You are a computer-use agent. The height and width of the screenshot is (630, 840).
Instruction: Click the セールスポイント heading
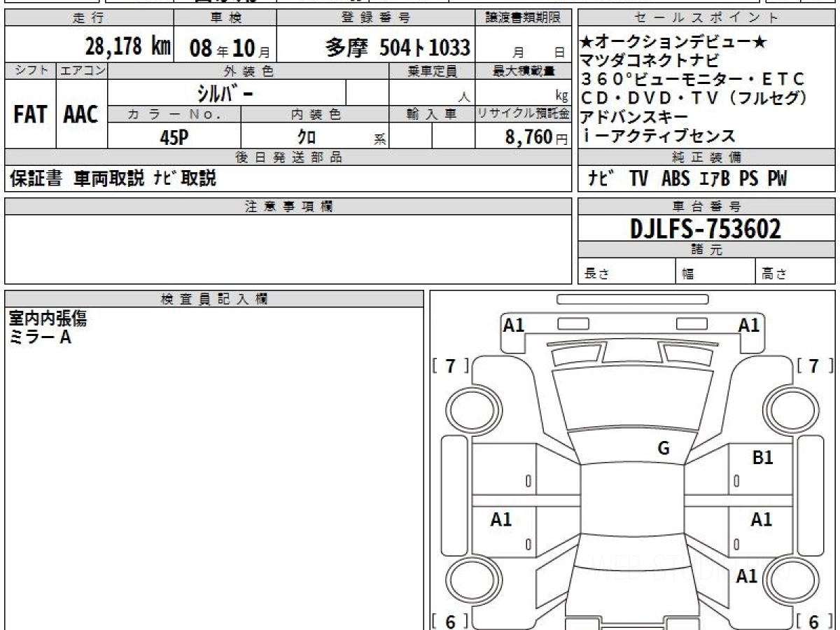click(706, 18)
